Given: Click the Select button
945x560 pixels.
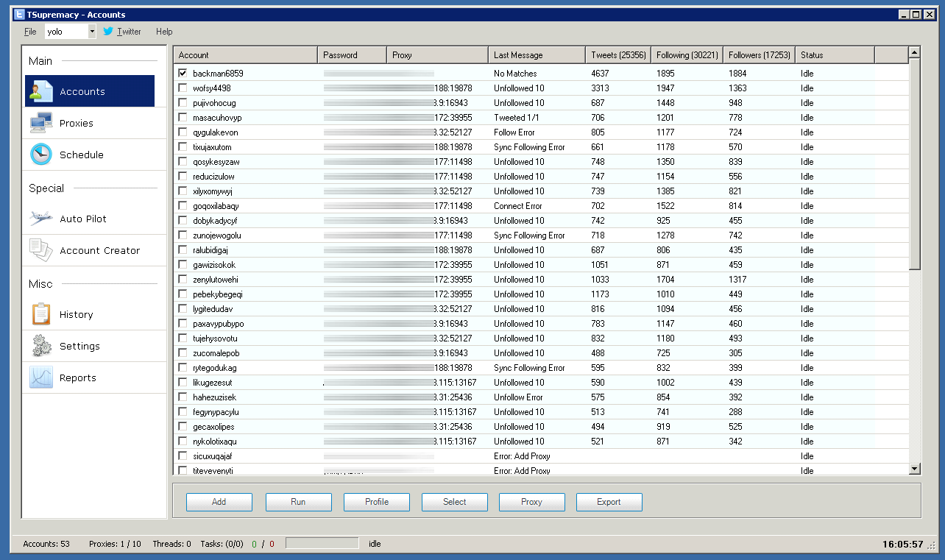Looking at the screenshot, I should (x=455, y=502).
